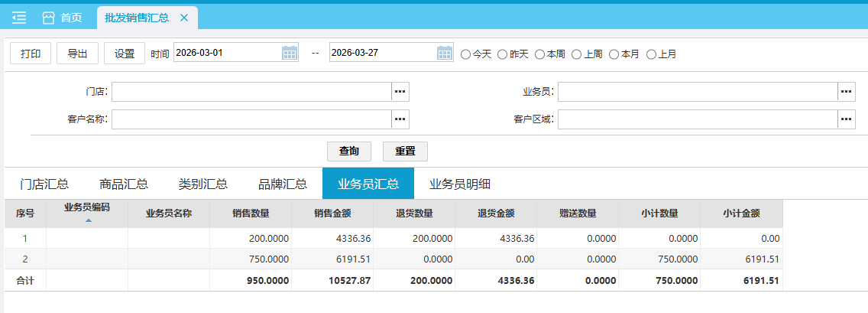Image resolution: width=868 pixels, height=313 pixels.
Task: Open the end date calendar picker
Action: point(445,53)
